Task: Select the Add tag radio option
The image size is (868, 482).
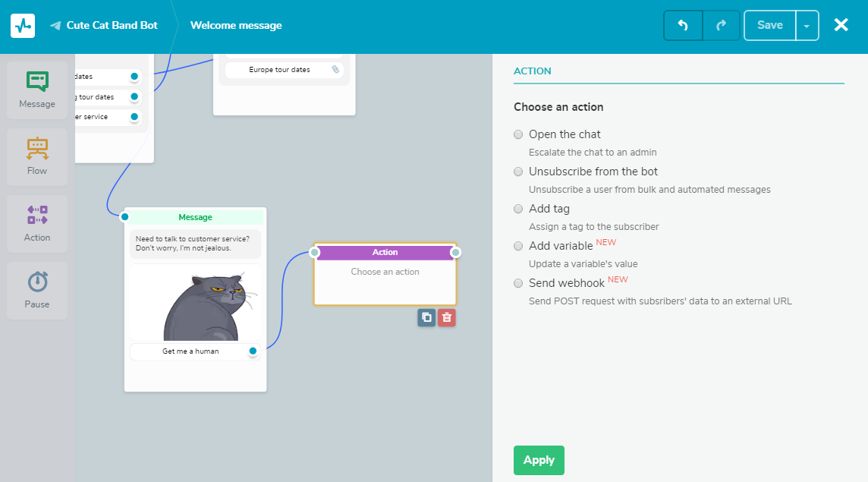Action: pyautogui.click(x=518, y=209)
